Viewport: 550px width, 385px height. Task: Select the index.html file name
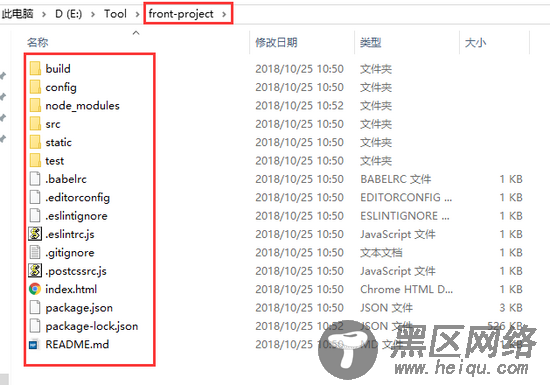(x=71, y=289)
